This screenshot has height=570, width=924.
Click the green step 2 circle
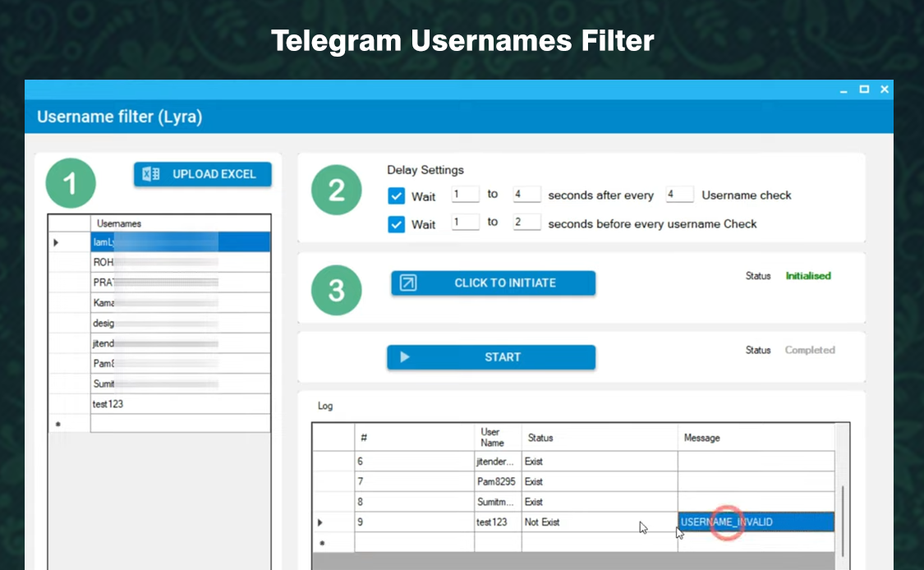[336, 191]
